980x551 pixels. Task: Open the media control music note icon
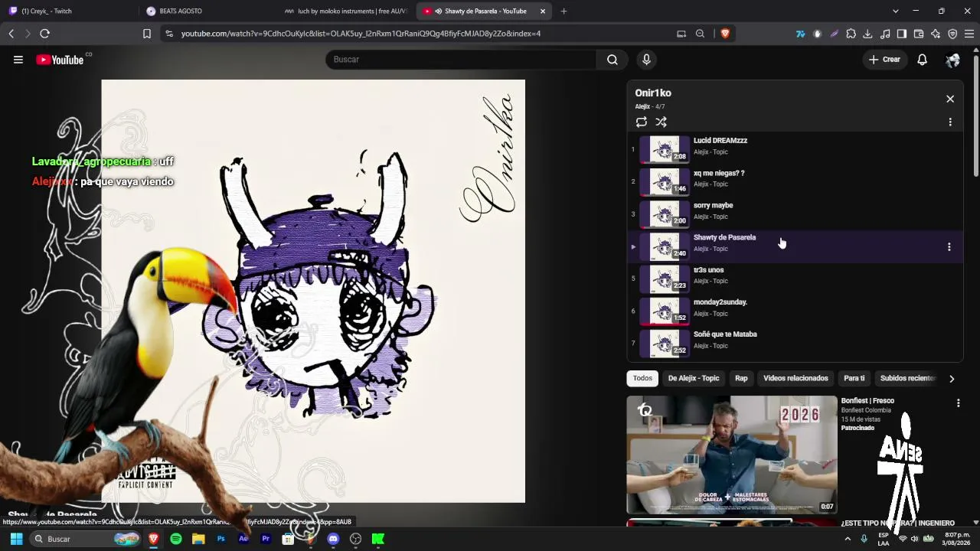tap(885, 34)
